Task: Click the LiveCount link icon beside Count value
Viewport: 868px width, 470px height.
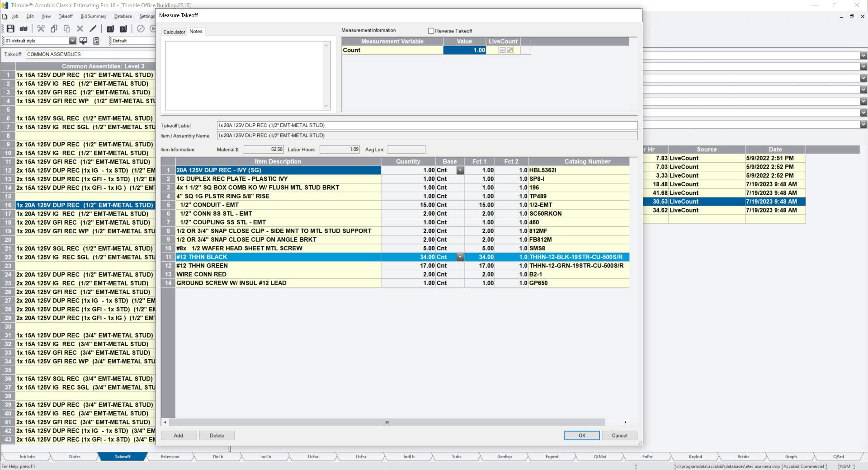Action: click(x=510, y=50)
